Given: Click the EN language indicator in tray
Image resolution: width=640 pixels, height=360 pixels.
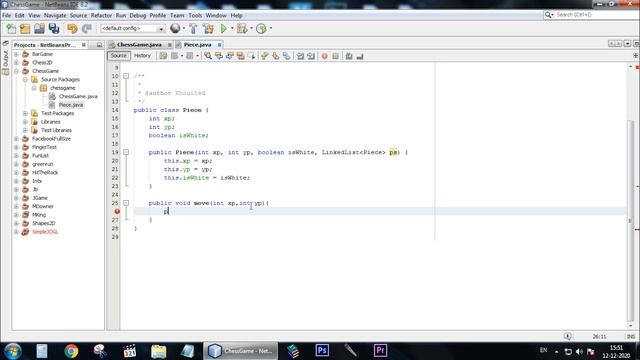Looking at the screenshot, I should (x=543, y=350).
